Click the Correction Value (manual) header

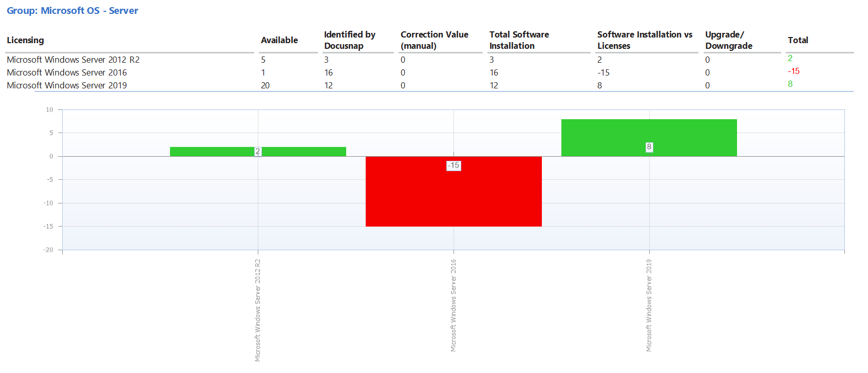pyautogui.click(x=435, y=40)
